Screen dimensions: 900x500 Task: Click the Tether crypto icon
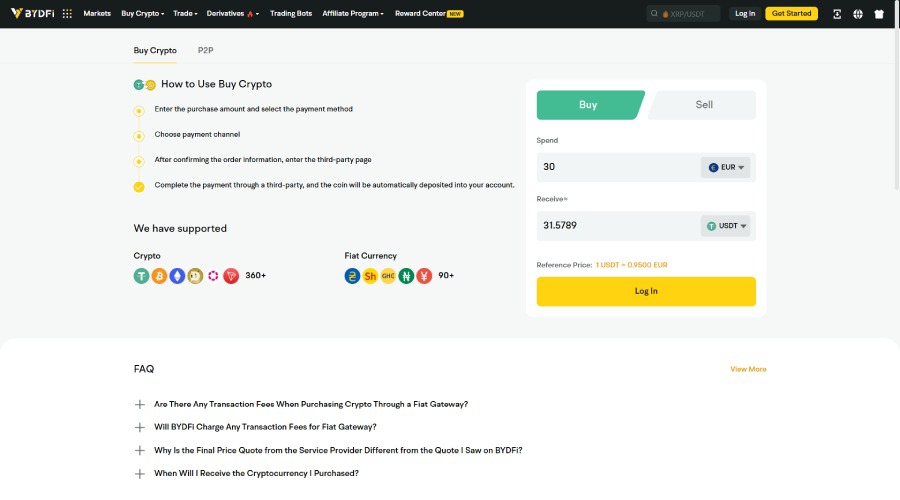pos(141,276)
